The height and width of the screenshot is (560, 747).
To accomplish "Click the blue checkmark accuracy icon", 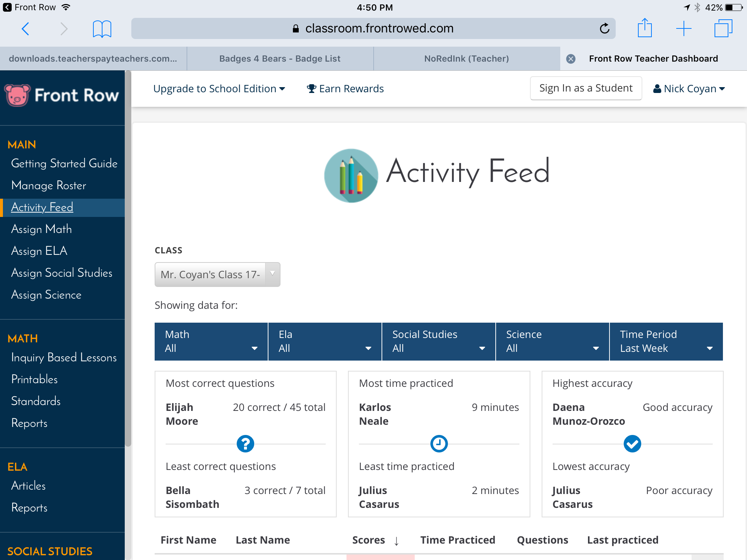I will pyautogui.click(x=632, y=444).
